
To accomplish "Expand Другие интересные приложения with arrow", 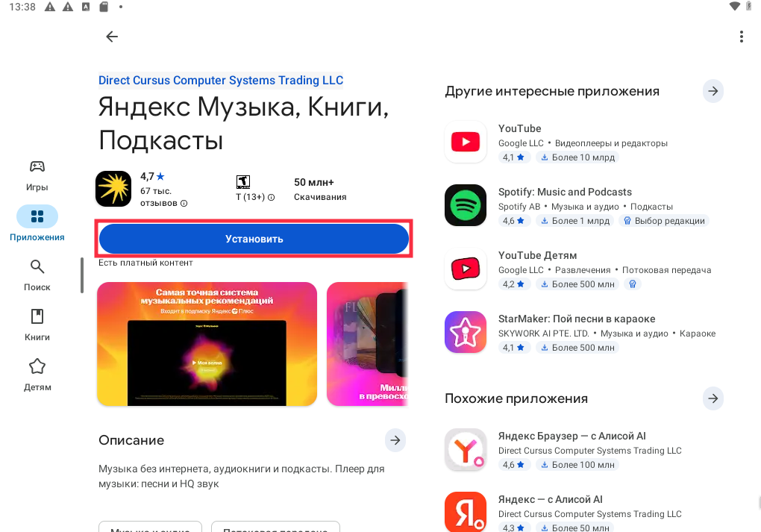I will pos(713,91).
